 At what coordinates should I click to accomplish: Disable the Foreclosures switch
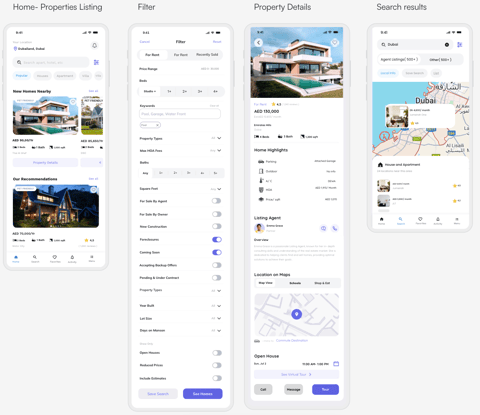click(217, 239)
